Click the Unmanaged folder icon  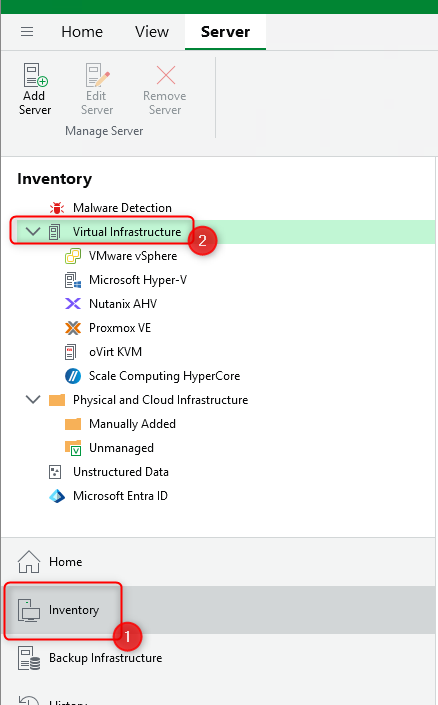coord(73,448)
